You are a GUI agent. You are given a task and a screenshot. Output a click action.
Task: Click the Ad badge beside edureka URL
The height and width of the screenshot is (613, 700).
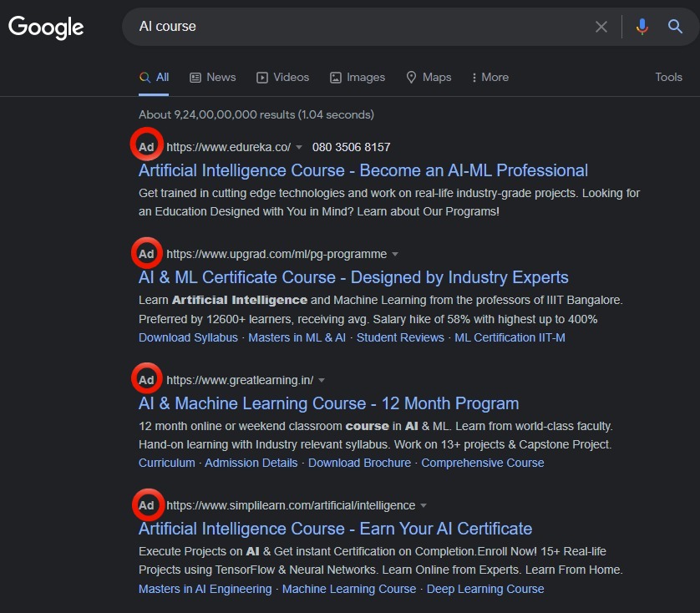[146, 147]
